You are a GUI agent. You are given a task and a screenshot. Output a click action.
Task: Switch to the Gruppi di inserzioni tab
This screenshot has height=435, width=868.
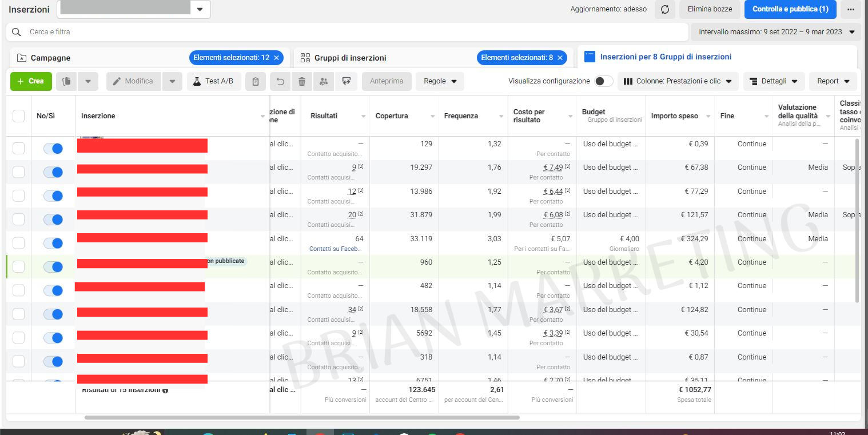[350, 58]
